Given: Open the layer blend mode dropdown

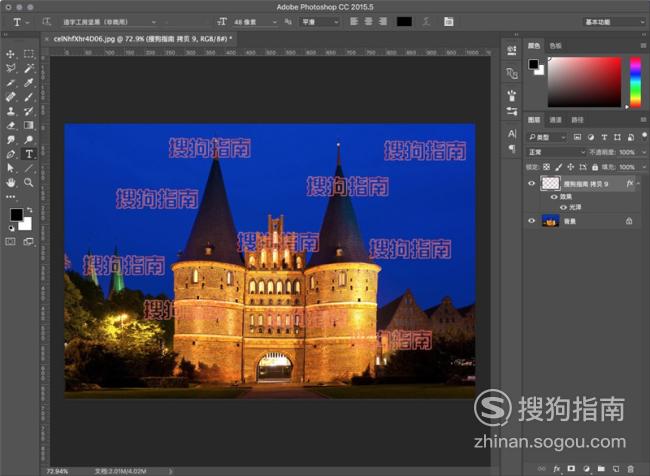Looking at the screenshot, I should [556, 152].
